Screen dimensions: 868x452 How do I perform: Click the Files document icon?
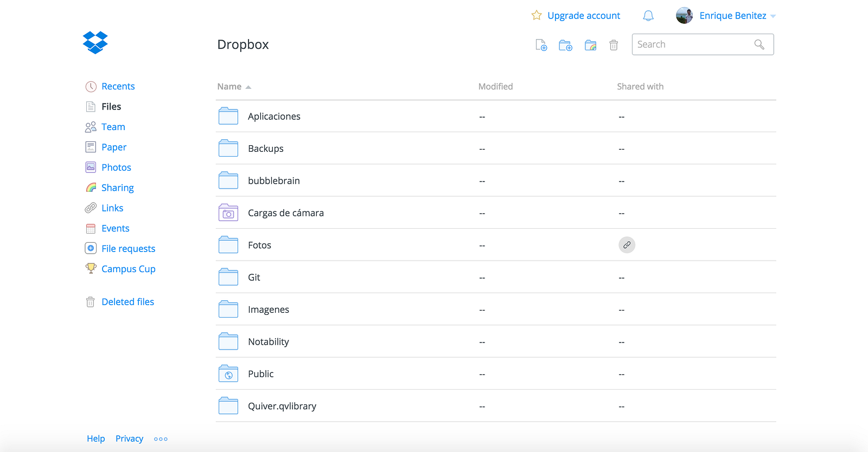click(x=91, y=107)
